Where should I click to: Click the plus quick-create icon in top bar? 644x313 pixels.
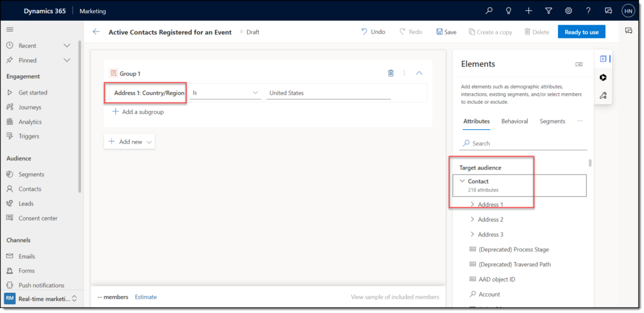pyautogui.click(x=528, y=11)
